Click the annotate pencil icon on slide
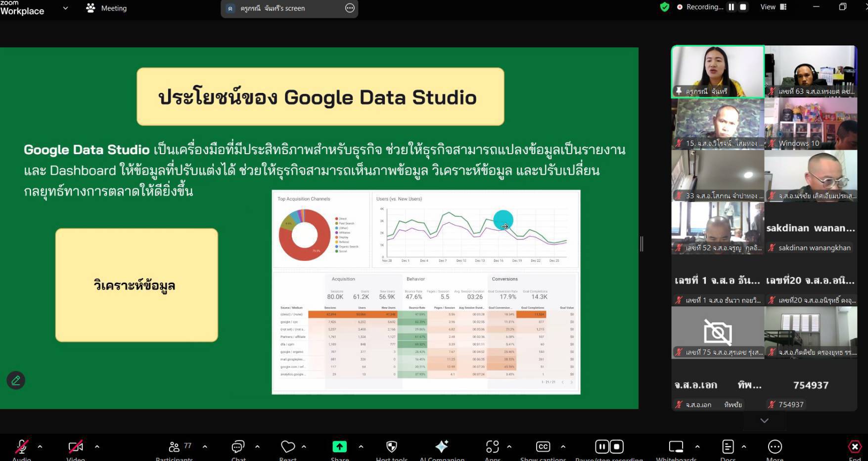This screenshot has height=461, width=868. (16, 380)
